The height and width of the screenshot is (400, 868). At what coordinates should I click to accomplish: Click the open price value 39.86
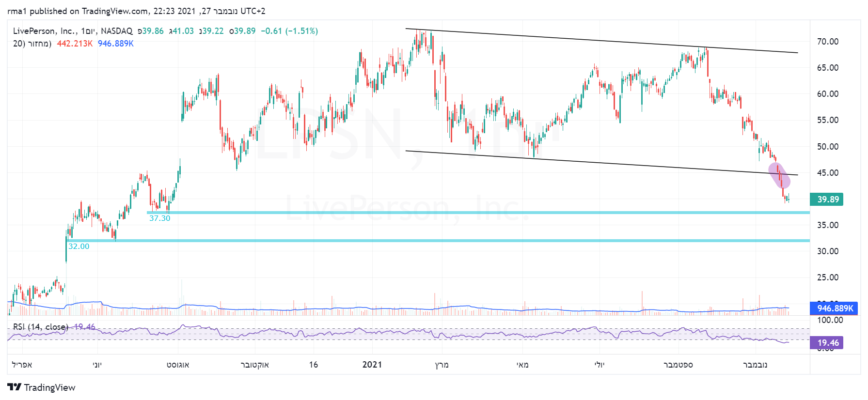(153, 31)
